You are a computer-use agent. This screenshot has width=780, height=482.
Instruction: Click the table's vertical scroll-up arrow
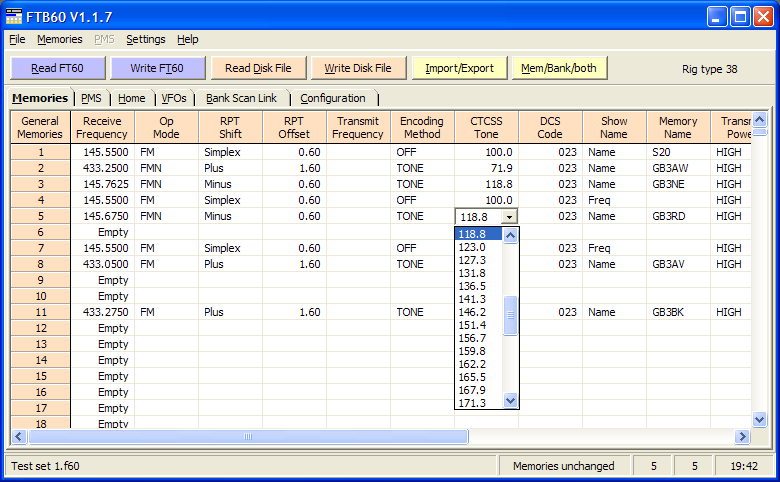tap(760, 119)
